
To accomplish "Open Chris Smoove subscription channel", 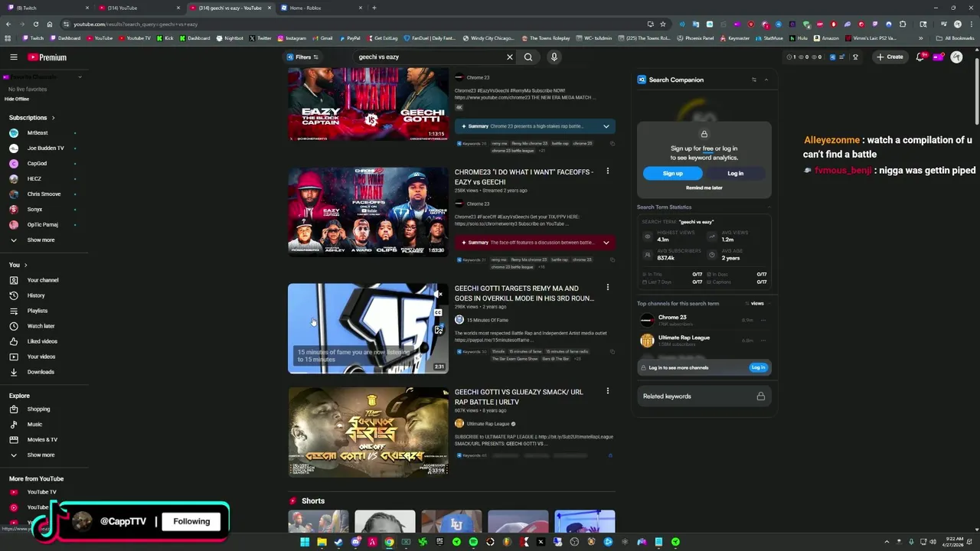I will click(x=44, y=194).
